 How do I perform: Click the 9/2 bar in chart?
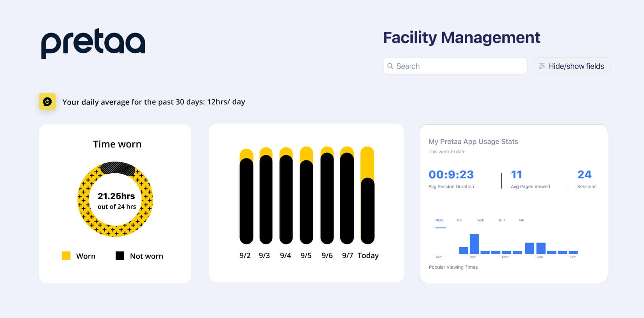(x=246, y=196)
